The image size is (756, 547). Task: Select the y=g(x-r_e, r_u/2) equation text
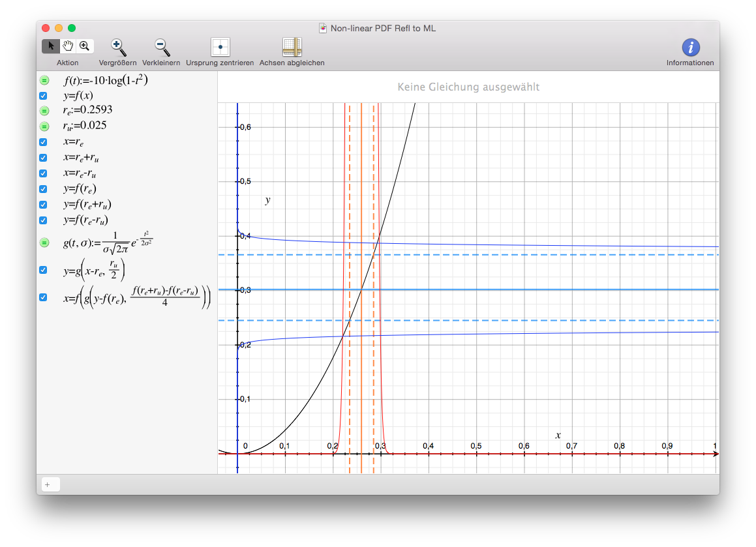point(94,270)
